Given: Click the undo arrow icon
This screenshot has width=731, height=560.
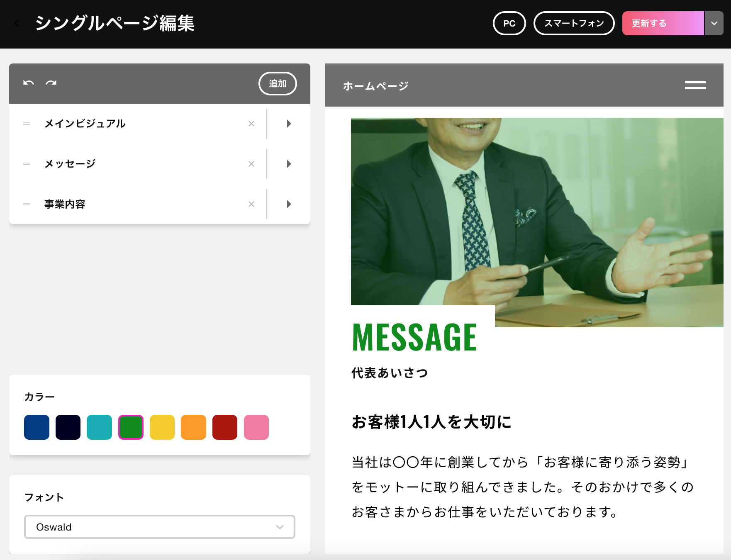Looking at the screenshot, I should point(28,83).
